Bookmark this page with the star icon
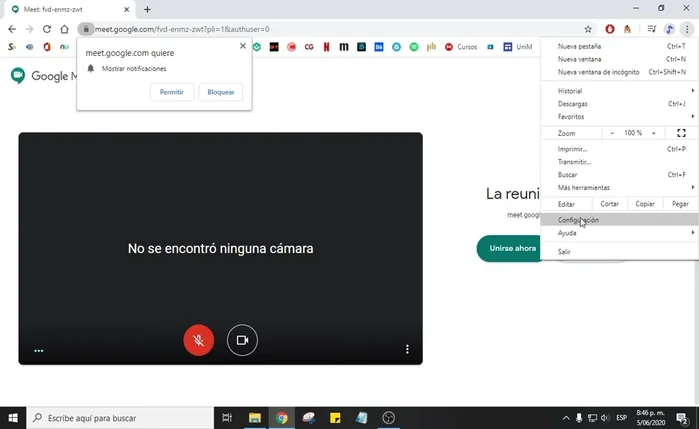This screenshot has height=429, width=699. click(x=588, y=29)
